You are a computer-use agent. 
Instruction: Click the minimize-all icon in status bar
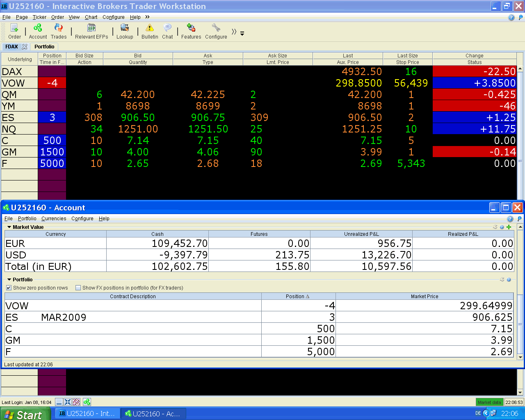point(59,402)
